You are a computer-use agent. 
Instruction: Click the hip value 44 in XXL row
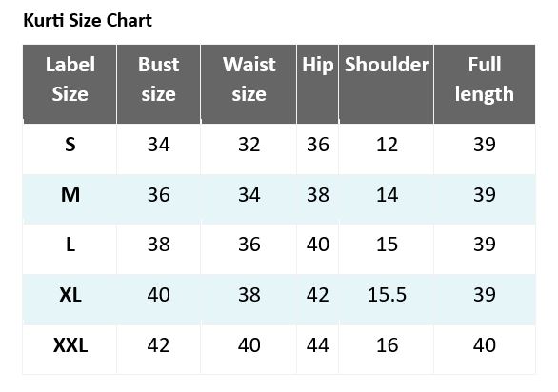pyautogui.click(x=318, y=345)
